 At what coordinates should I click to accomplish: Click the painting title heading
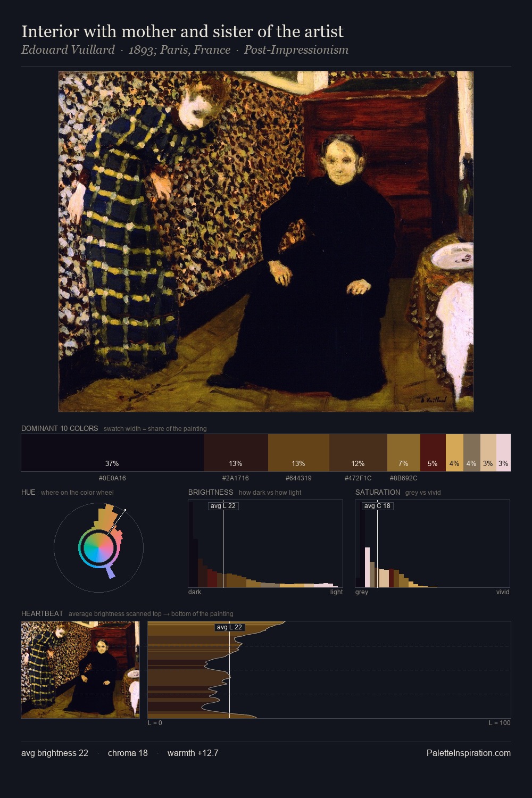coord(182,31)
